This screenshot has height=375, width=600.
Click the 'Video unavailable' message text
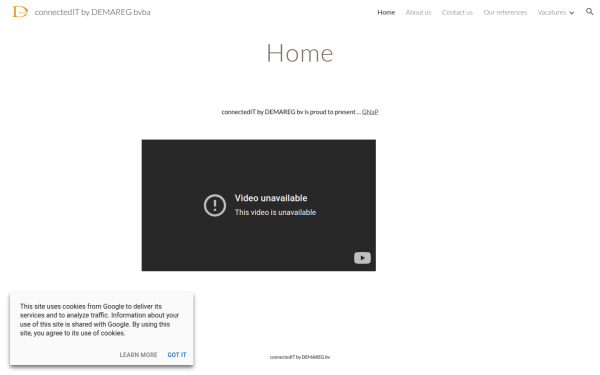click(x=271, y=198)
